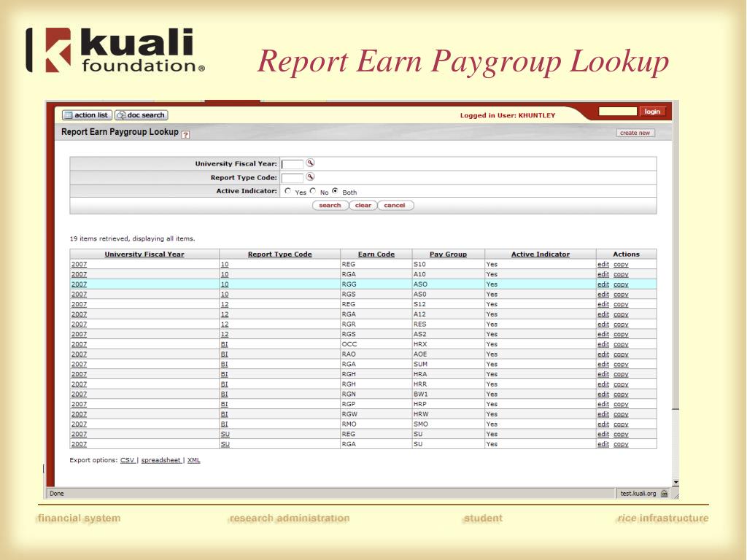The image size is (747, 560).
Task: Edit the RGN BW1 row
Action: [603, 394]
